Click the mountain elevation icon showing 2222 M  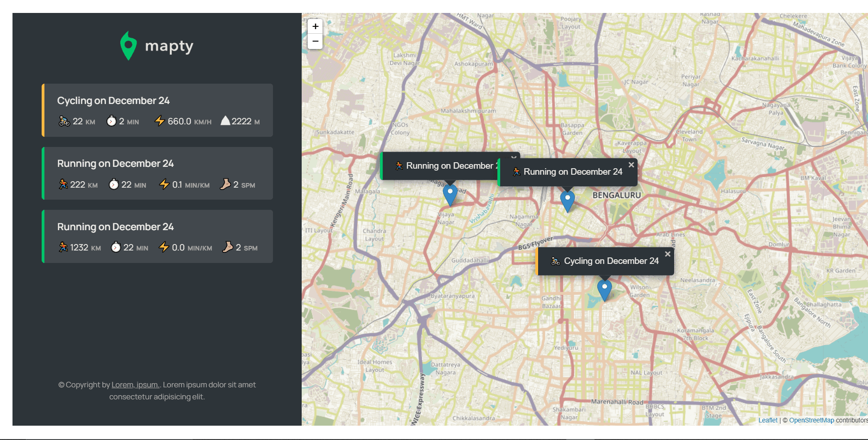(x=225, y=121)
